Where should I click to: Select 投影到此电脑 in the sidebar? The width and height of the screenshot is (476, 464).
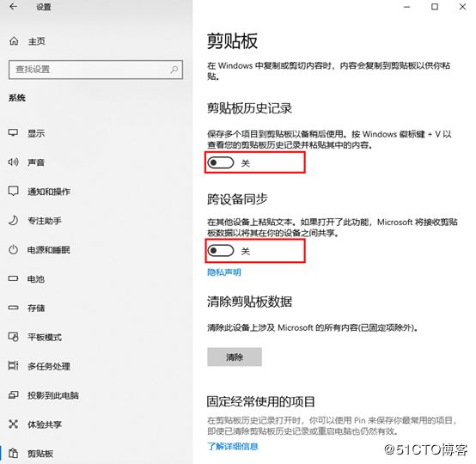tap(53, 395)
